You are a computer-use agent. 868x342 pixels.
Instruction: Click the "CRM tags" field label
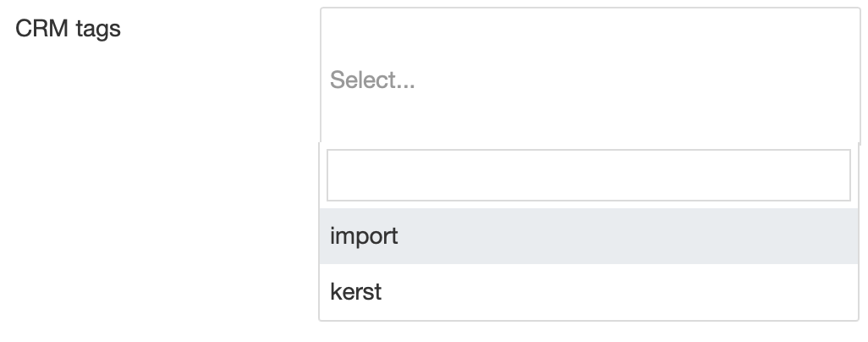tap(69, 29)
